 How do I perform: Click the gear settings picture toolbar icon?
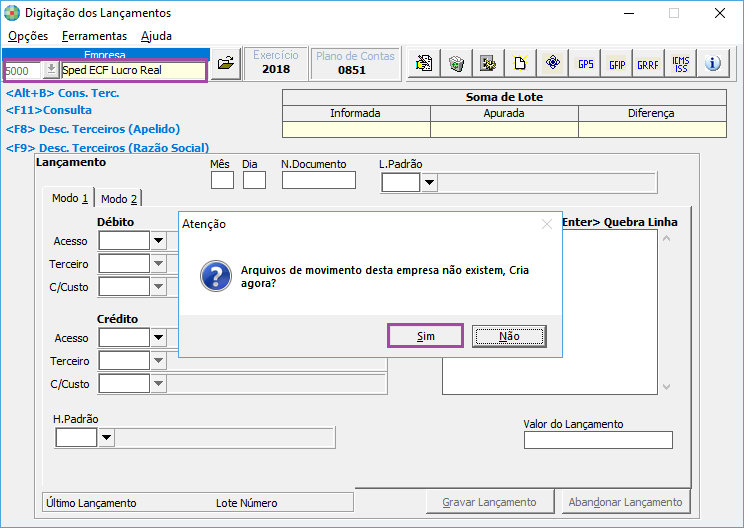[x=488, y=63]
